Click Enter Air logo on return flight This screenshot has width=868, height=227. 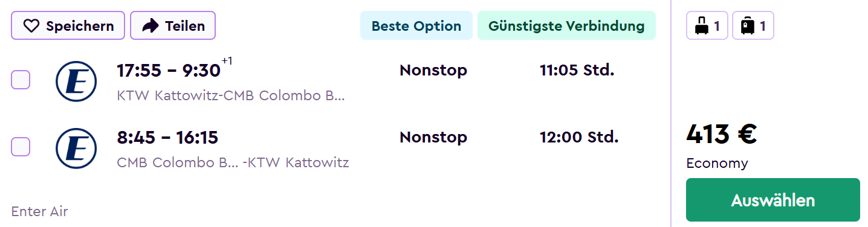[x=76, y=149]
